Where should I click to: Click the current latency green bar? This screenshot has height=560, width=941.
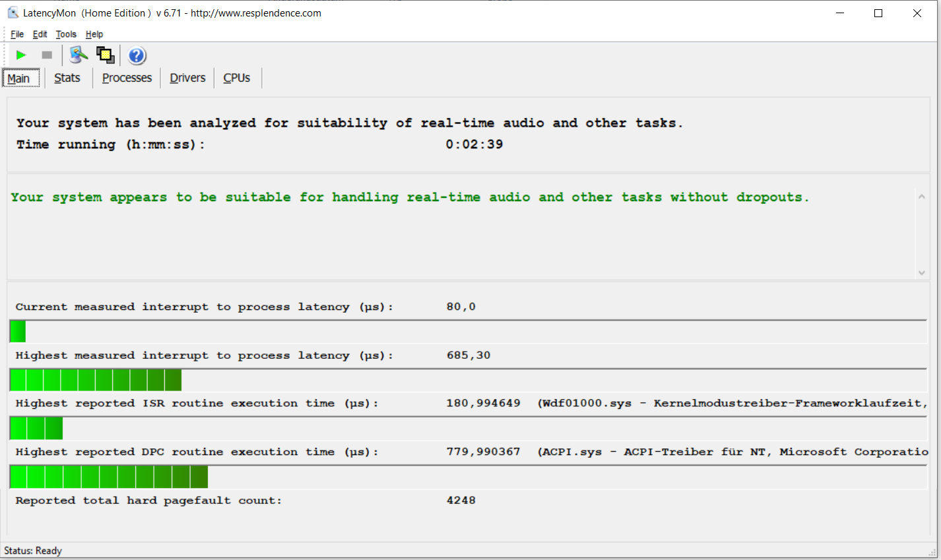click(x=18, y=331)
